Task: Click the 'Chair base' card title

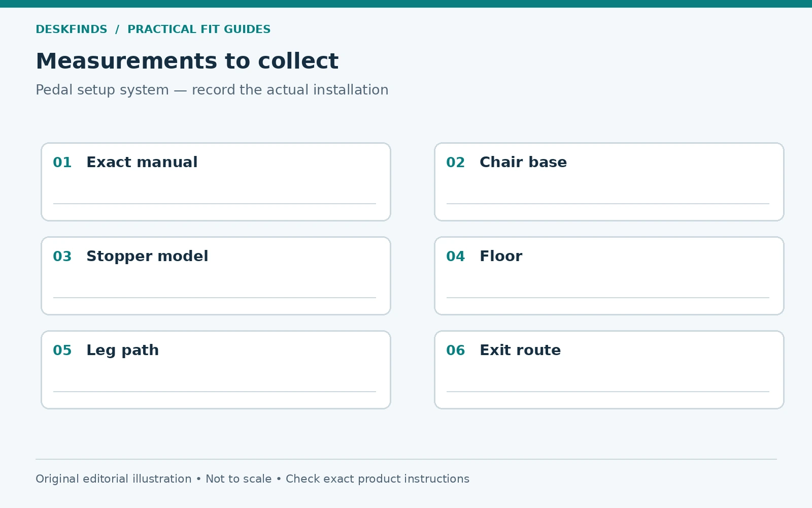Action: 523,163
